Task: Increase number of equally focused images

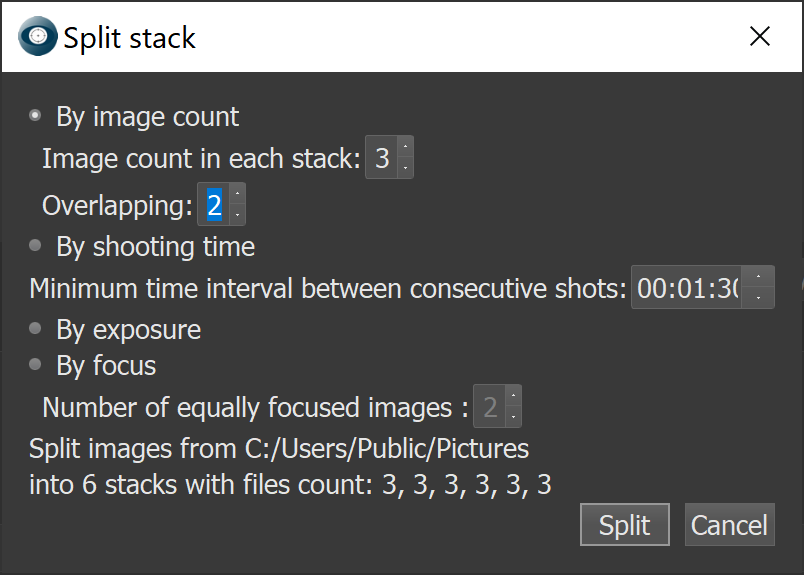Action: (x=513, y=396)
